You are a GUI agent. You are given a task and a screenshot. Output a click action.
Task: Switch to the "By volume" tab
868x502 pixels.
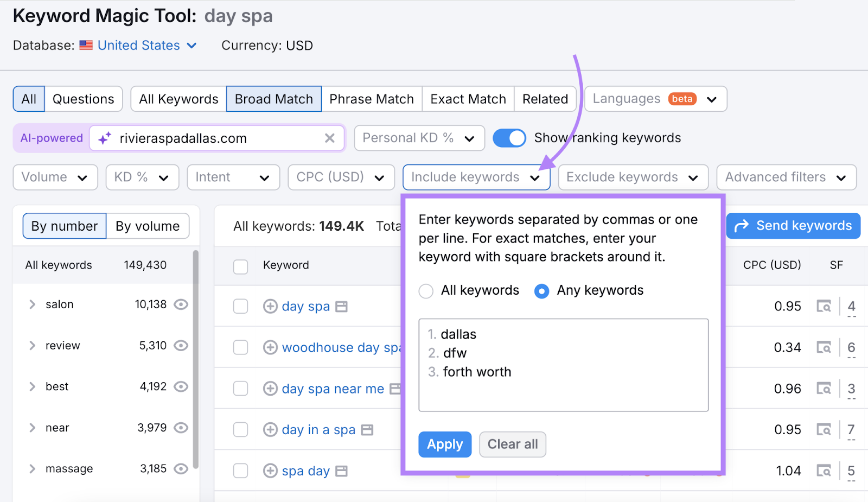(x=148, y=226)
